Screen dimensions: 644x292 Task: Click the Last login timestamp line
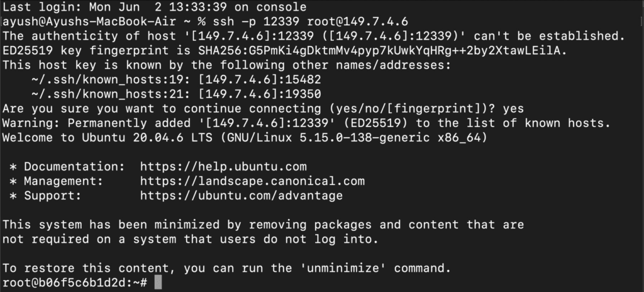pos(155,8)
